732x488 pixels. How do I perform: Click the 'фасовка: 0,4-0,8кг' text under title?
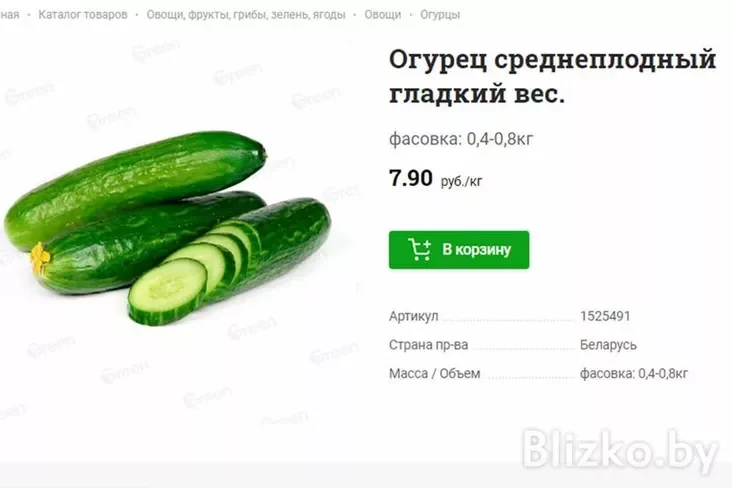(461, 139)
